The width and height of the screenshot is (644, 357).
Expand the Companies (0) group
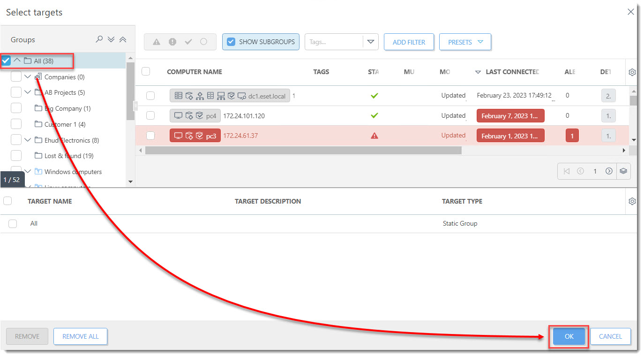pos(28,77)
